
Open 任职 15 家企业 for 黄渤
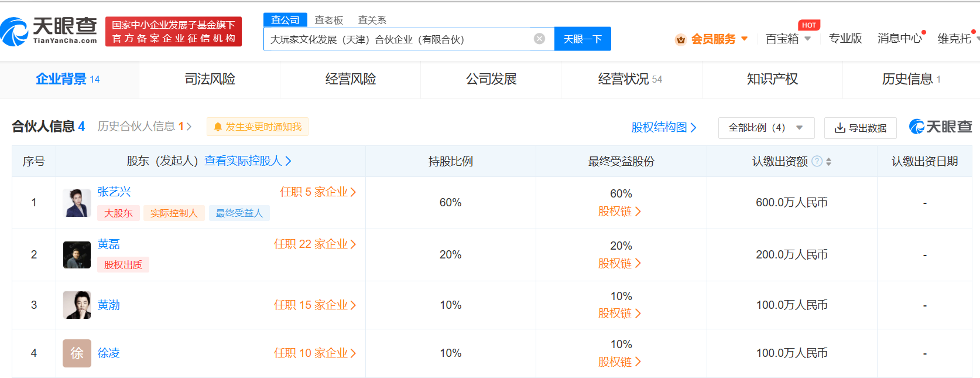click(x=315, y=305)
